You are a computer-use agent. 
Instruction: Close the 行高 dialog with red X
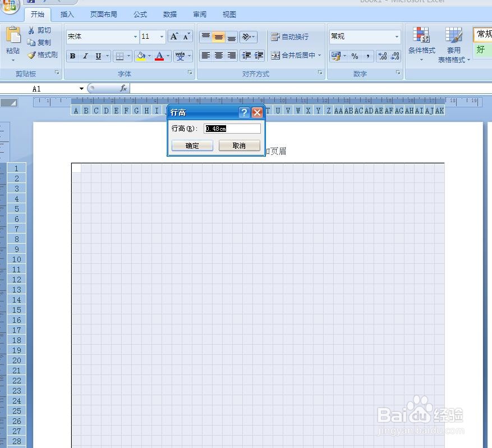258,112
